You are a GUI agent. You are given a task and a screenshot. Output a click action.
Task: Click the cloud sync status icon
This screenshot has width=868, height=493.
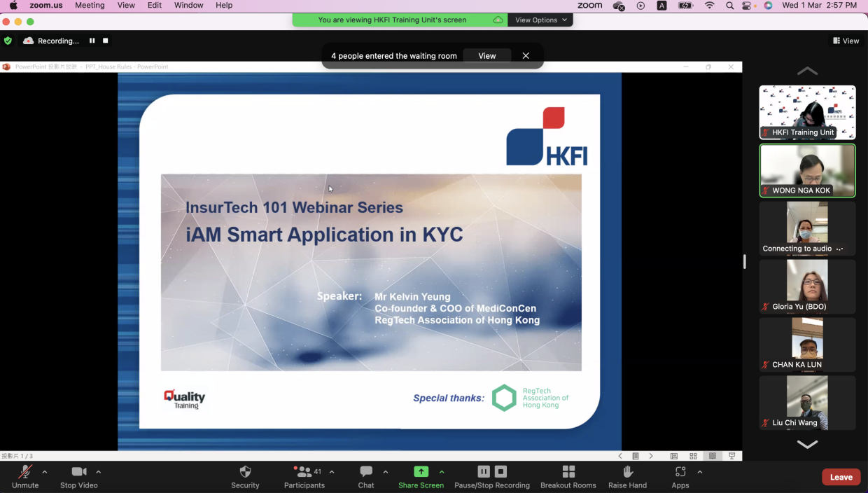619,6
